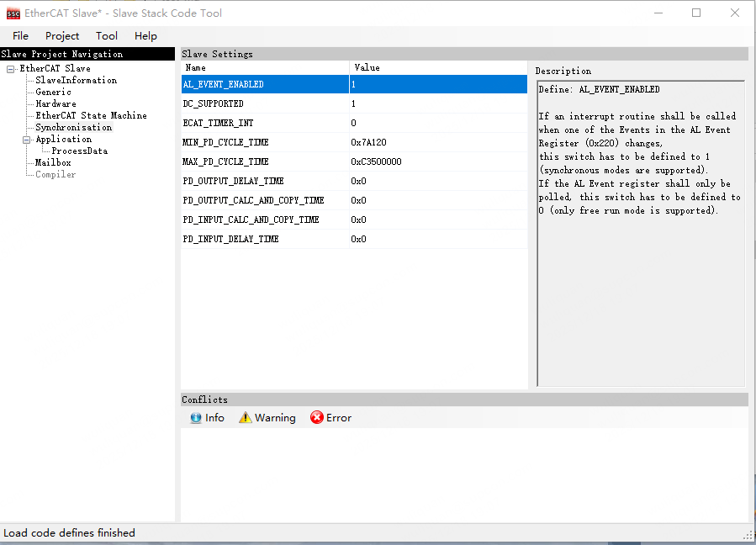Select Synchronisation in navigation tree
The width and height of the screenshot is (756, 545).
tap(74, 127)
